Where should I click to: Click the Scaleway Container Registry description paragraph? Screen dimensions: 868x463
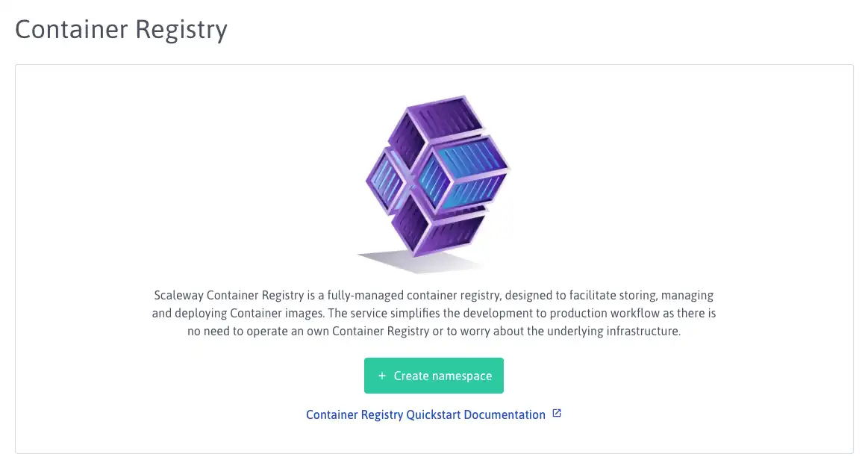pos(434,313)
